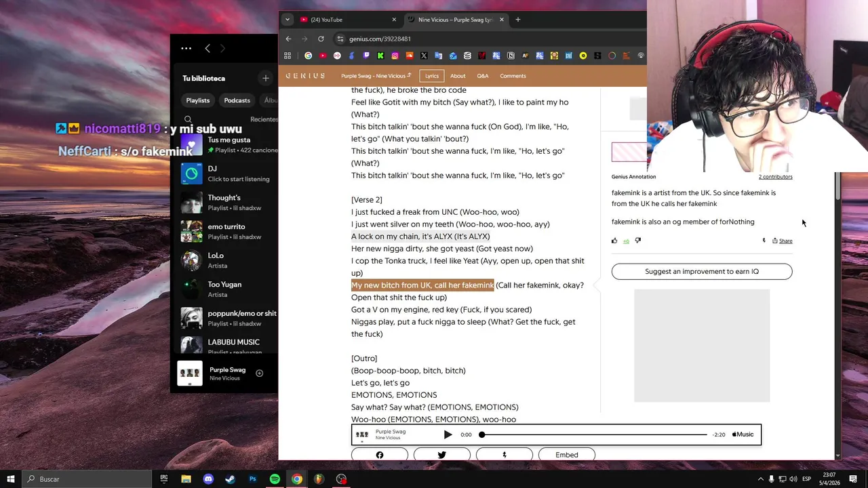Open the X (Twitter) bookmark icon
Image resolution: width=868 pixels, height=488 pixels.
[424, 56]
